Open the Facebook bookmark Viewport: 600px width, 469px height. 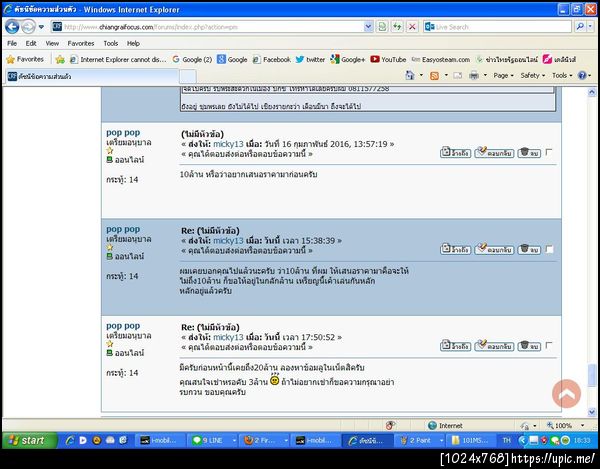coord(272,59)
